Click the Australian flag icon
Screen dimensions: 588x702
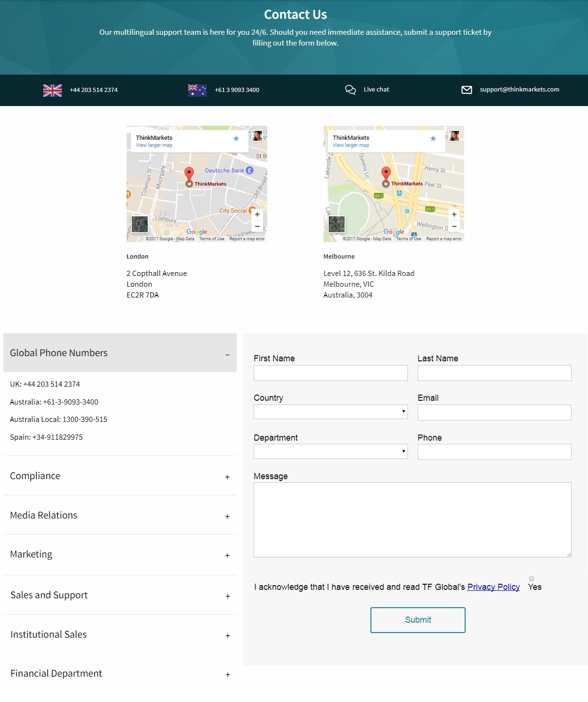[x=197, y=90]
